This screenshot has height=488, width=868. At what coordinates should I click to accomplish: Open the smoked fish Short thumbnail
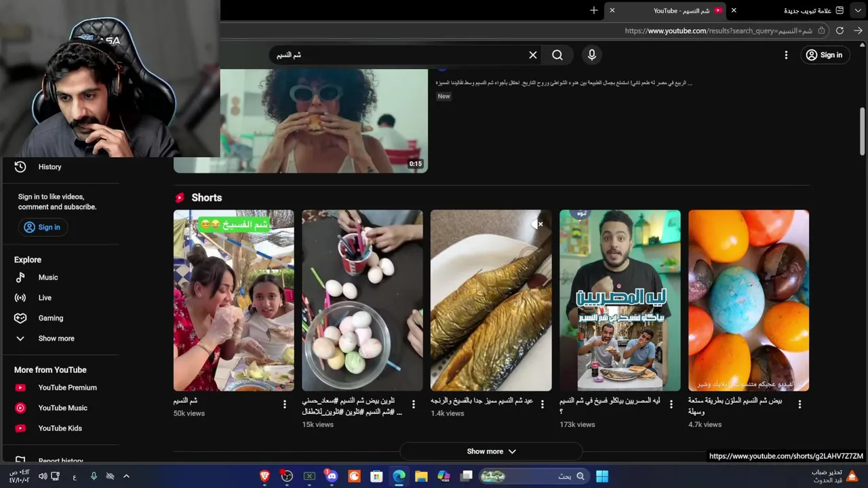pyautogui.click(x=491, y=300)
